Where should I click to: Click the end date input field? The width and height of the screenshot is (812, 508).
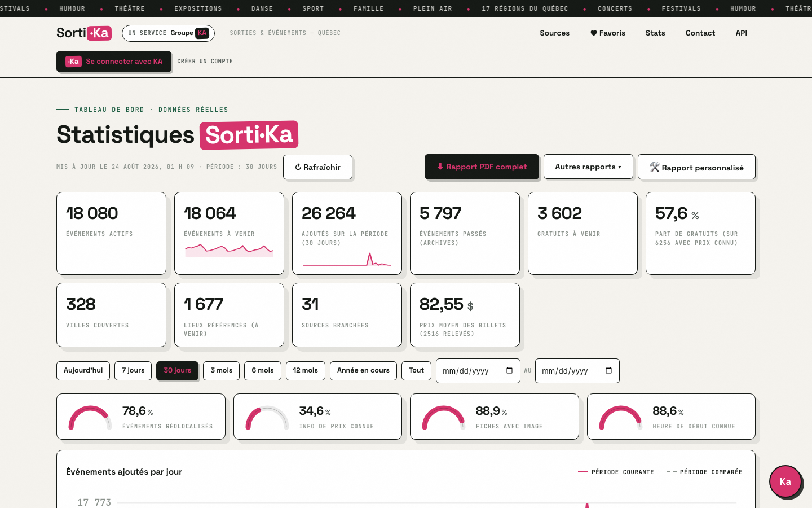(577, 371)
